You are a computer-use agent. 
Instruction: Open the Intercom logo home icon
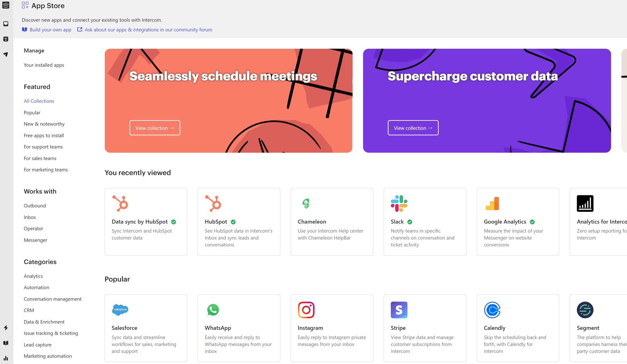pyautogui.click(x=6, y=5)
